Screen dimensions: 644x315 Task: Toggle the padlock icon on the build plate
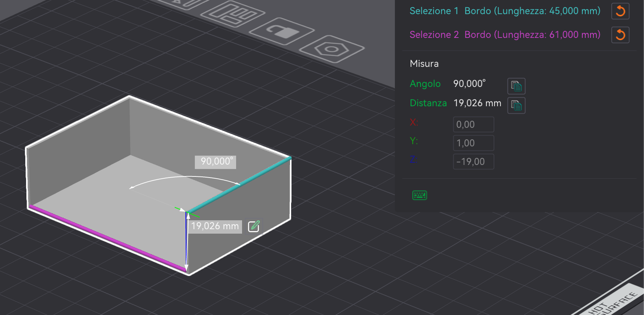click(x=282, y=31)
